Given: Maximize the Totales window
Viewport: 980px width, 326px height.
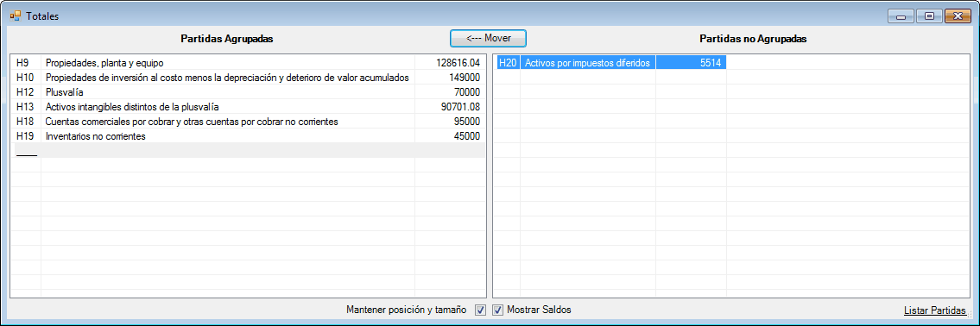Looking at the screenshot, I should pyautogui.click(x=929, y=16).
